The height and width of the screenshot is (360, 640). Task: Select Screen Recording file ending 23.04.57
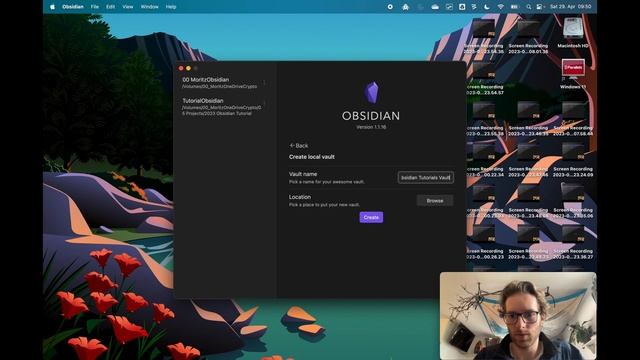pos(484,78)
